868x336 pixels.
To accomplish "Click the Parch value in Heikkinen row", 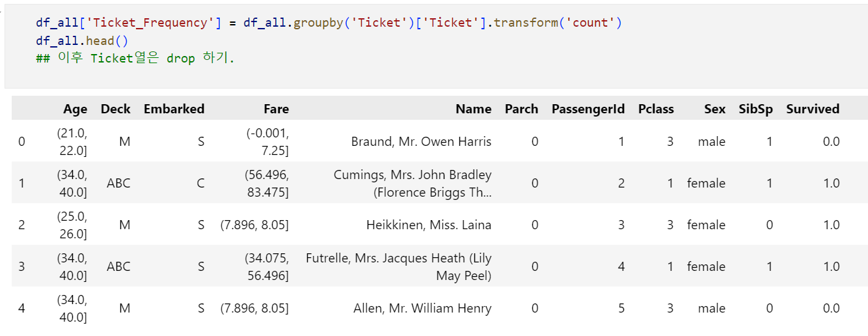I will (535, 225).
